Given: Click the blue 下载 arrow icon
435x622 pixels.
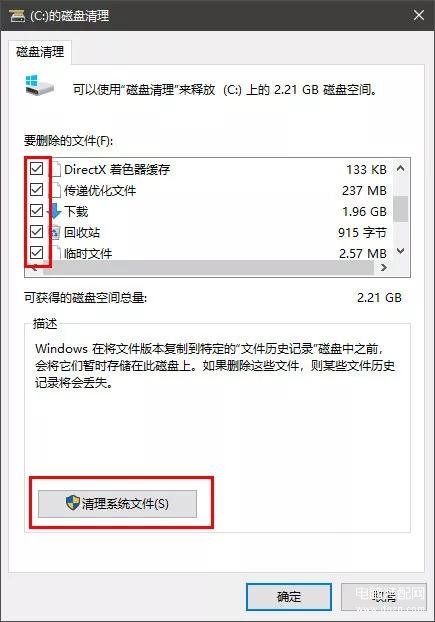Looking at the screenshot, I should [55, 211].
